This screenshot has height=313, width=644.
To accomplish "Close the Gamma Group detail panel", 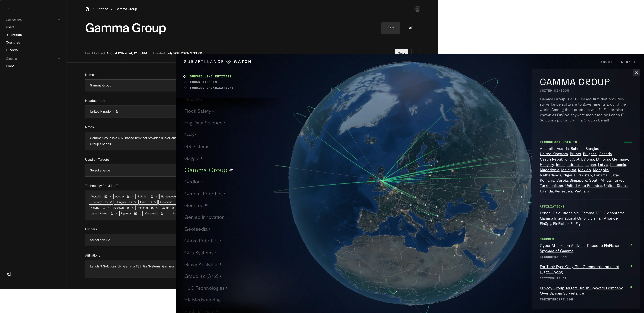I will [x=636, y=73].
